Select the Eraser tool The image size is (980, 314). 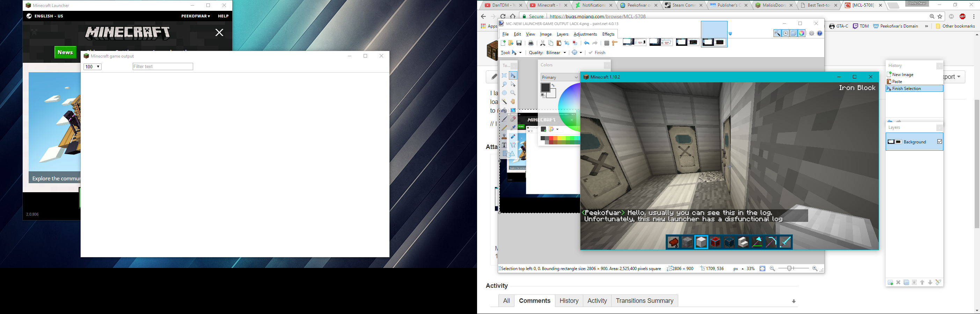tap(513, 119)
